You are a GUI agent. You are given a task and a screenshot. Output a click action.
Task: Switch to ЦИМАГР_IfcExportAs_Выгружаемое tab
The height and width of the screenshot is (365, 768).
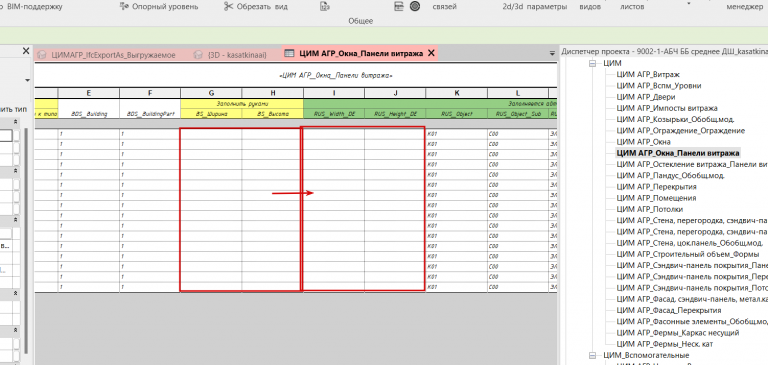(113, 54)
